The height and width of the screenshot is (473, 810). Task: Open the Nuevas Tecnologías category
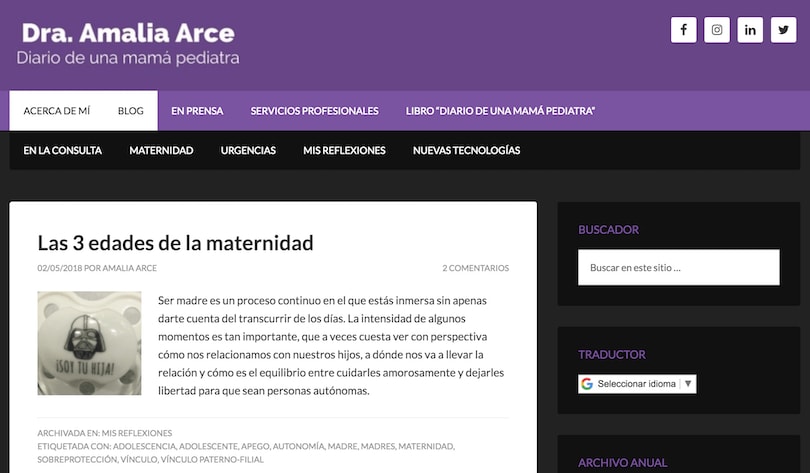[x=466, y=151]
